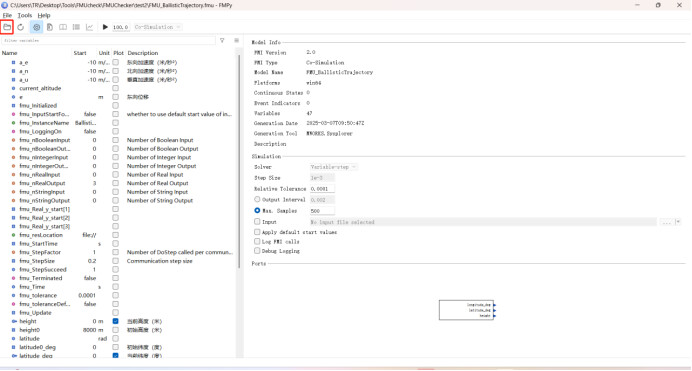Image resolution: width=692 pixels, height=371 pixels.
Task: Start simulation with the play icon
Action: coord(105,27)
